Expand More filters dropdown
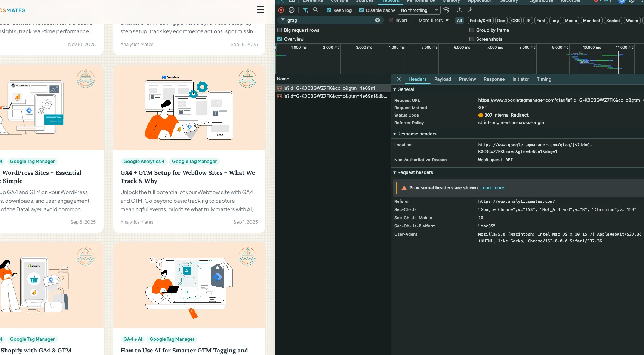Viewport: 644px width, 355px height. pyautogui.click(x=434, y=21)
